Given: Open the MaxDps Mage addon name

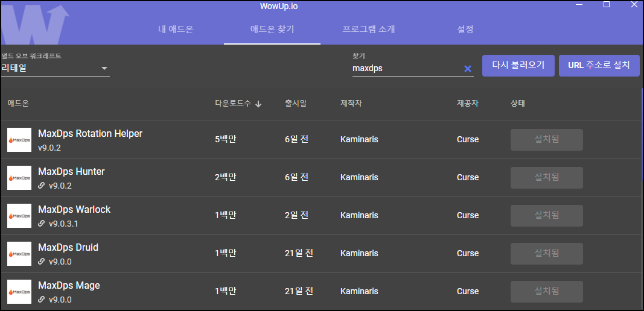Looking at the screenshot, I should pos(69,285).
